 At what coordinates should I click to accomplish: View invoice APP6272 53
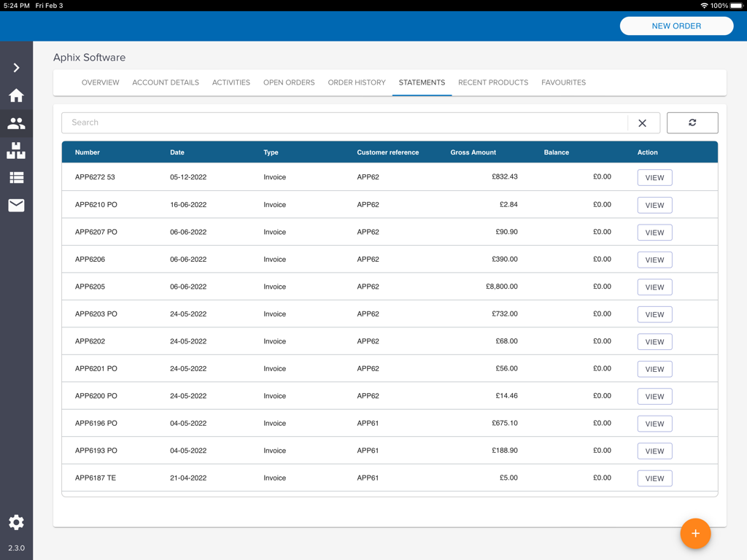pos(654,177)
